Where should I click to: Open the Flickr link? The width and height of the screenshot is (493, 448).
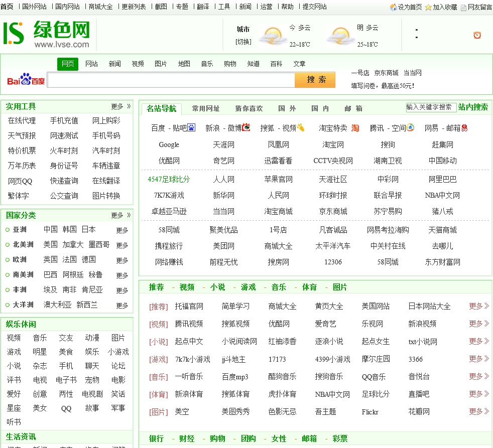point(370,412)
